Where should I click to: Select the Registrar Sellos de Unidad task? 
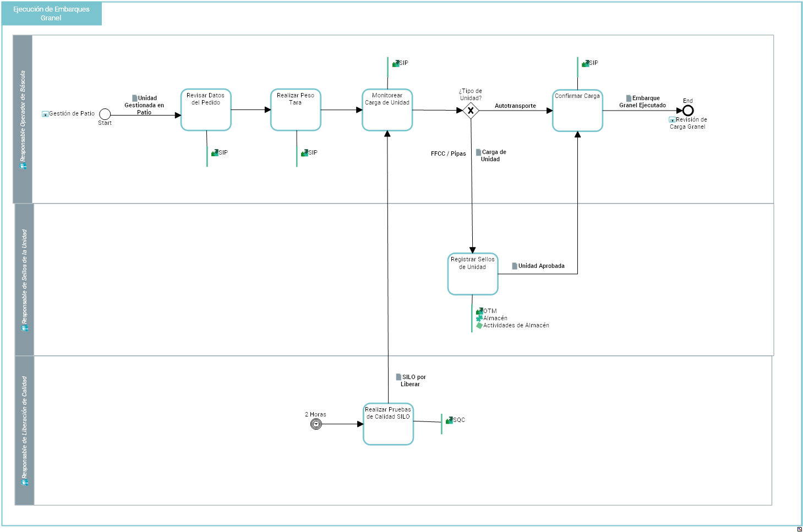pos(473,274)
